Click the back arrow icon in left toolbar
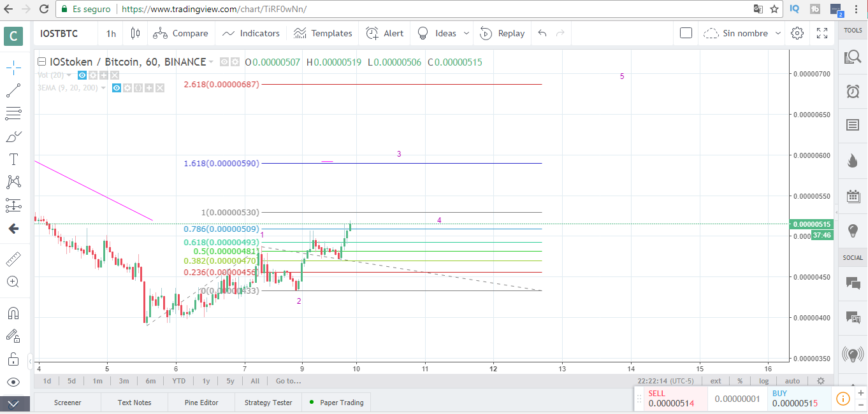The width and height of the screenshot is (868, 414). (13, 229)
